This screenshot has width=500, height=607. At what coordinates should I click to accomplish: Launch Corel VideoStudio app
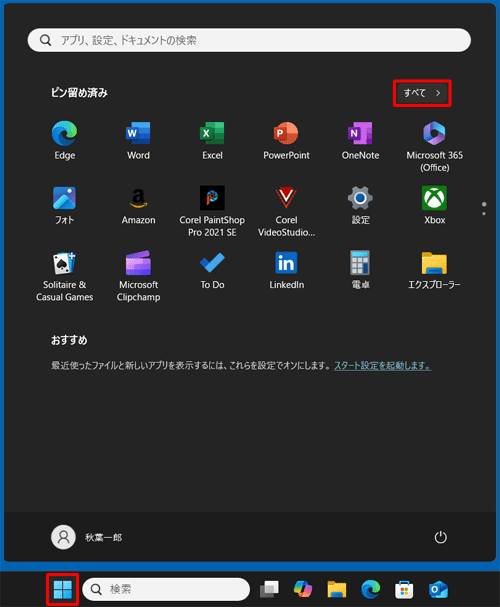tap(286, 211)
